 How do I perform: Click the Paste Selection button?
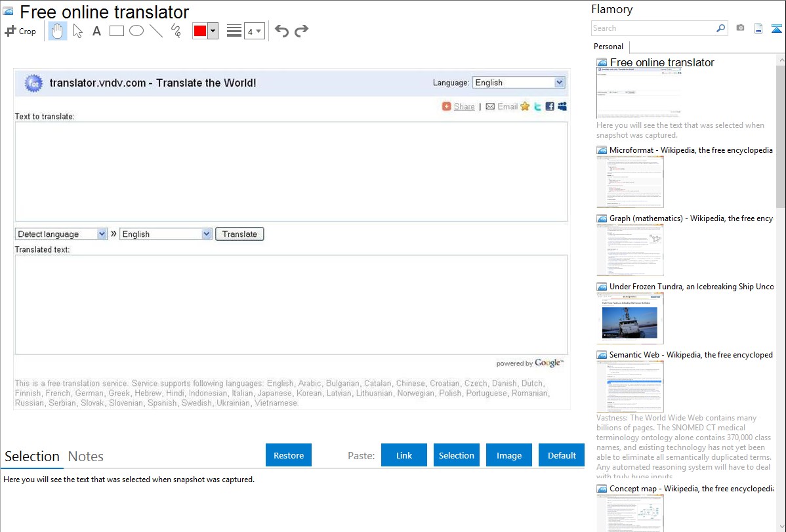[x=456, y=455]
